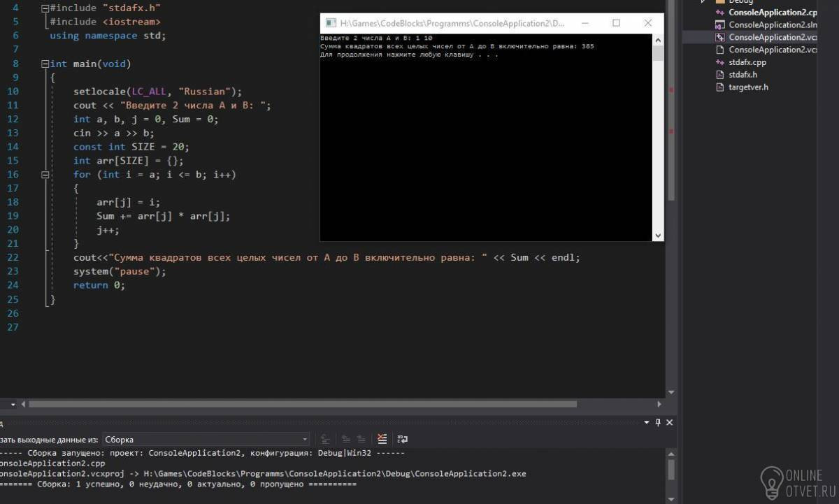Click the console window's title bar icon
Screen dimensions: 839x504
tap(331, 23)
